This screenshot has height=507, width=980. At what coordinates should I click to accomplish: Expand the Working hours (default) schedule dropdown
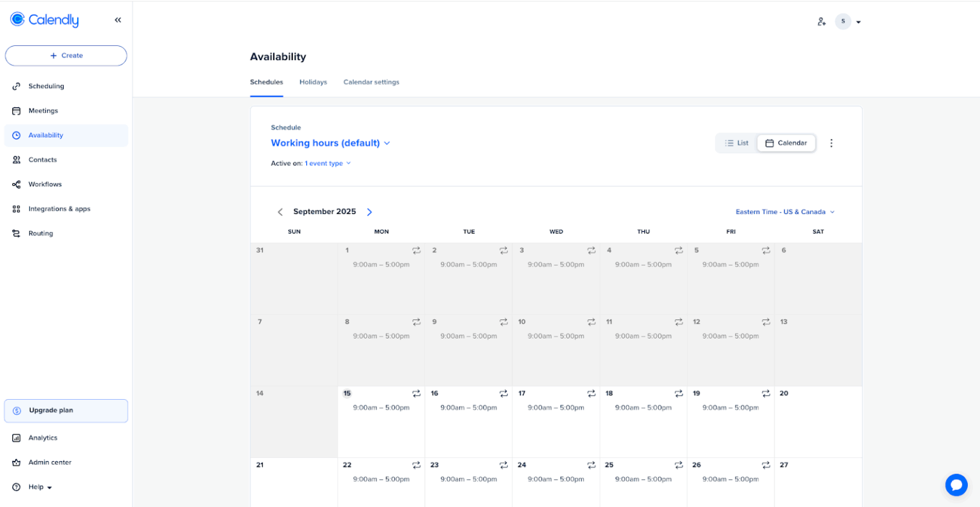(330, 143)
